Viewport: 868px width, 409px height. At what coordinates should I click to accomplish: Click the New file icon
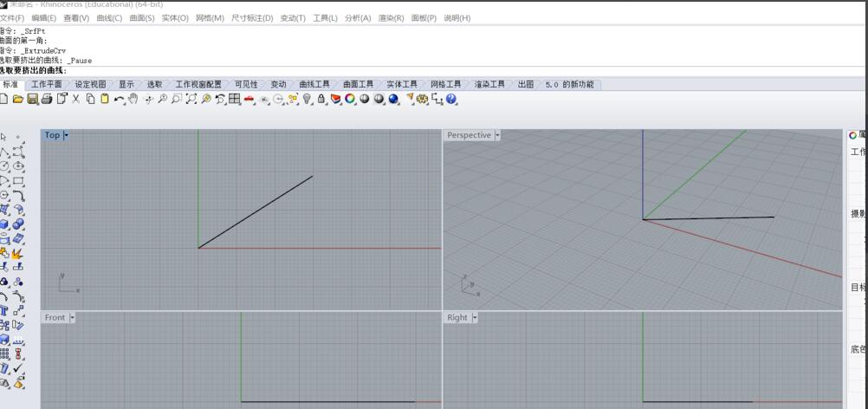pos(3,99)
